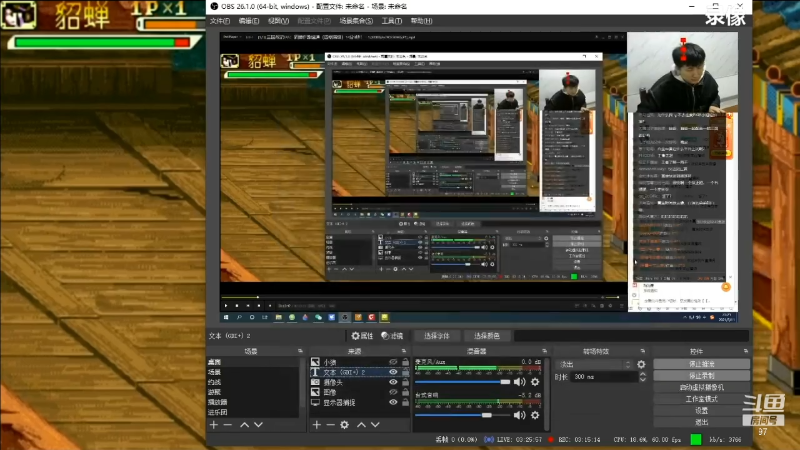Open the 场景集合(S) menu
The image size is (800, 450).
pos(356,21)
